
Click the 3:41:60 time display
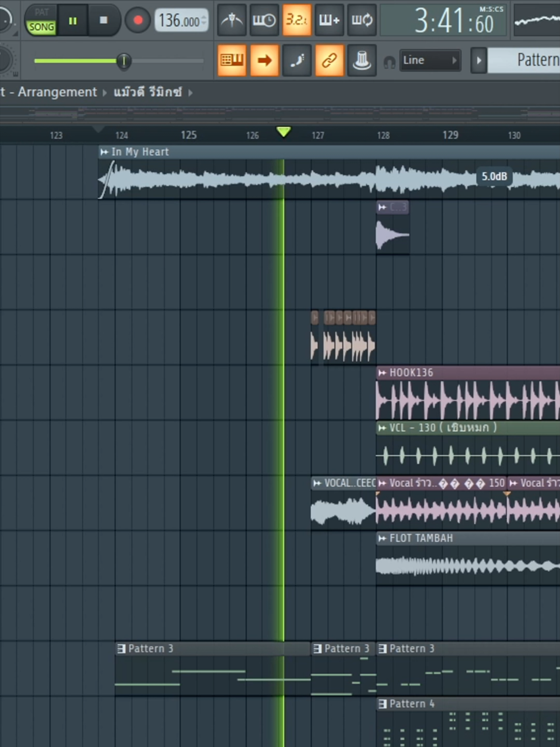point(443,21)
